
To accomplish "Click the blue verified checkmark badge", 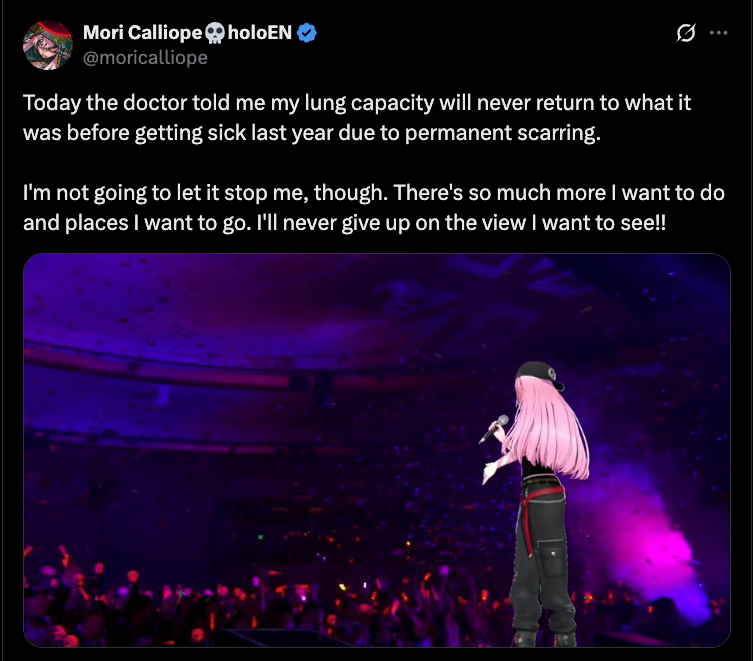I will click(x=306, y=33).
